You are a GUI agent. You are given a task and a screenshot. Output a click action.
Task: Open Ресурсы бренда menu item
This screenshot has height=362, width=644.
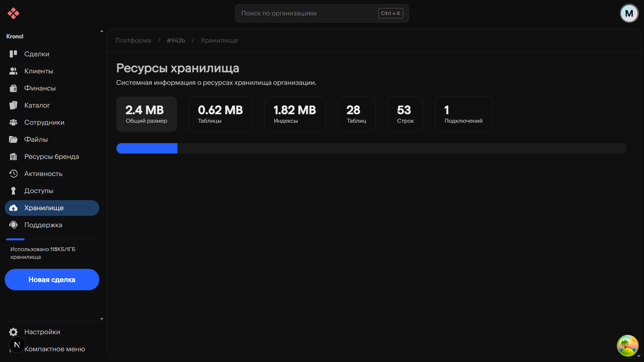[x=51, y=157]
